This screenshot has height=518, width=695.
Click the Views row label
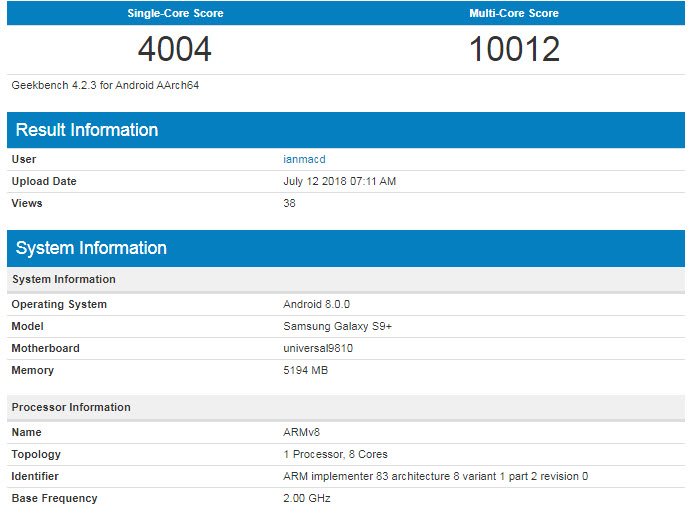click(x=27, y=203)
